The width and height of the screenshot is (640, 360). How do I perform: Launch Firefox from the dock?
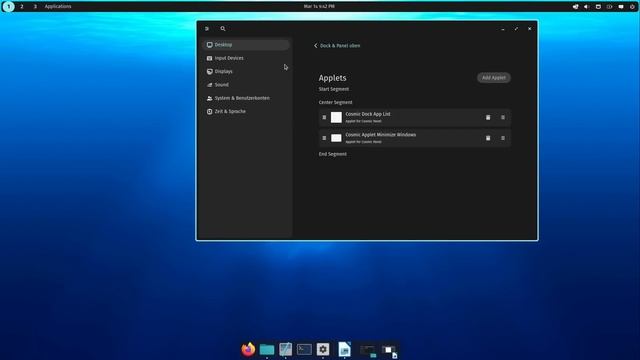pyautogui.click(x=248, y=349)
